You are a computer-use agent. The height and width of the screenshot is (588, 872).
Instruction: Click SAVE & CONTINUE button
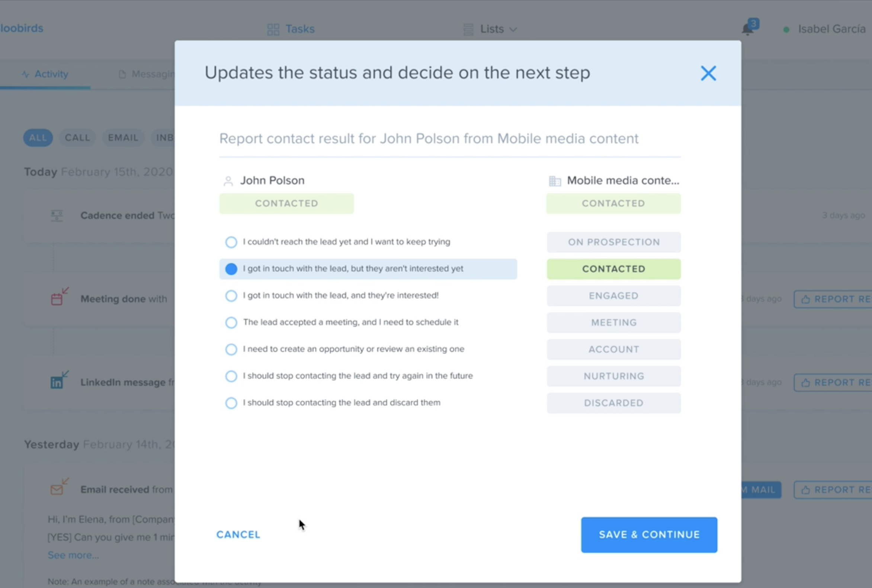(649, 535)
